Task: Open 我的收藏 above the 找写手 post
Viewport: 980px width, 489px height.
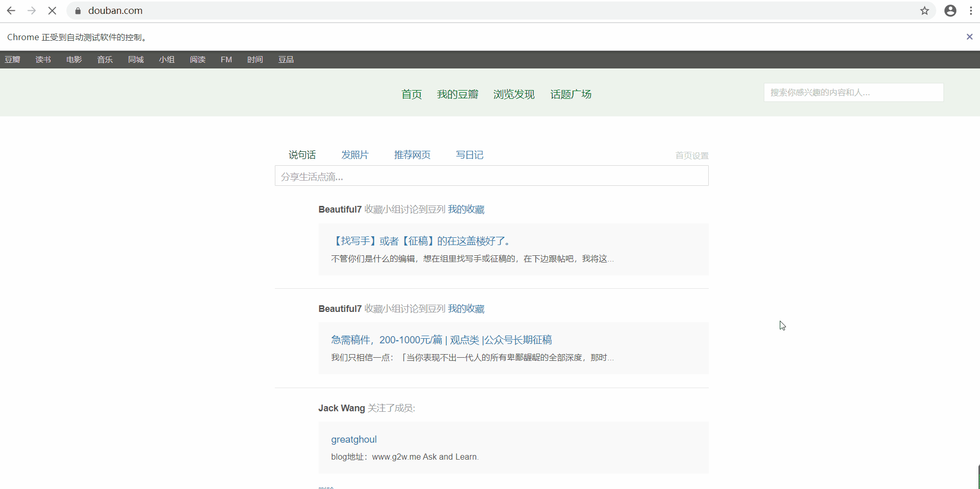Action: [x=466, y=209]
